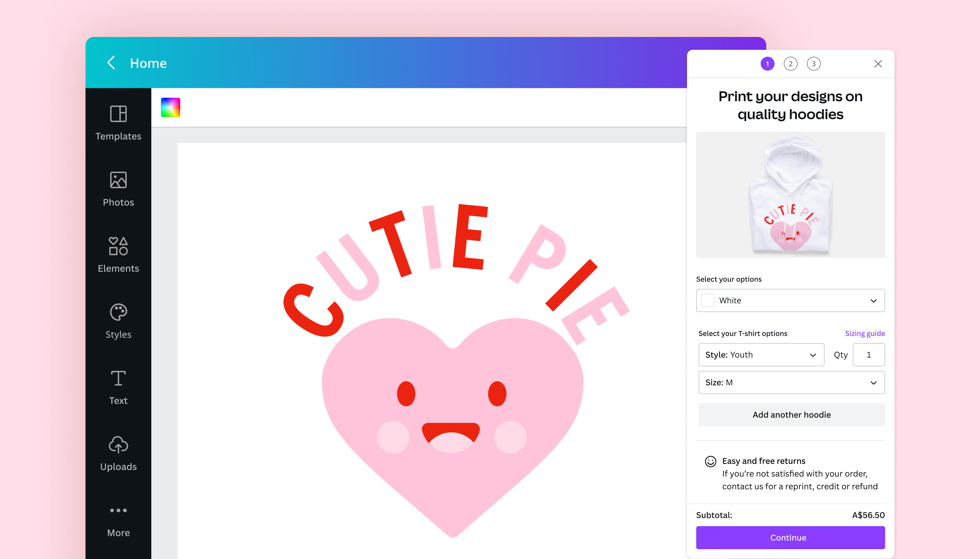Open the Sizing guide
This screenshot has height=559, width=980.
(865, 333)
